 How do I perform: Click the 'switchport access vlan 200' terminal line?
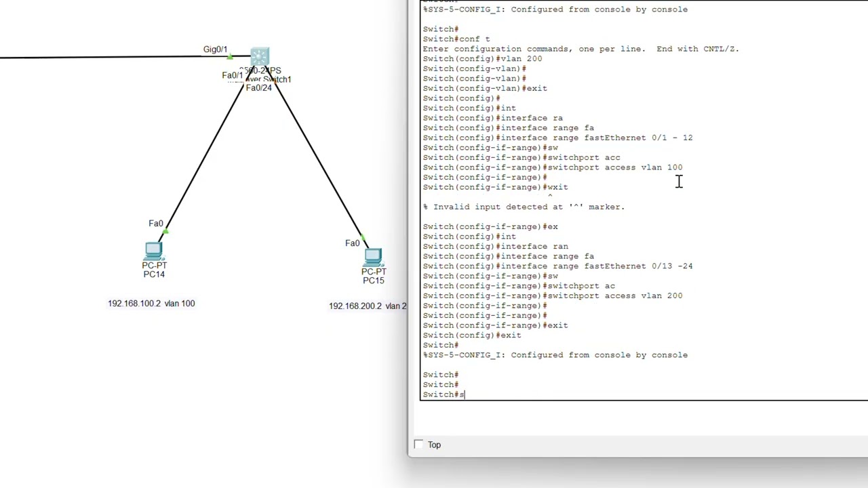point(553,296)
